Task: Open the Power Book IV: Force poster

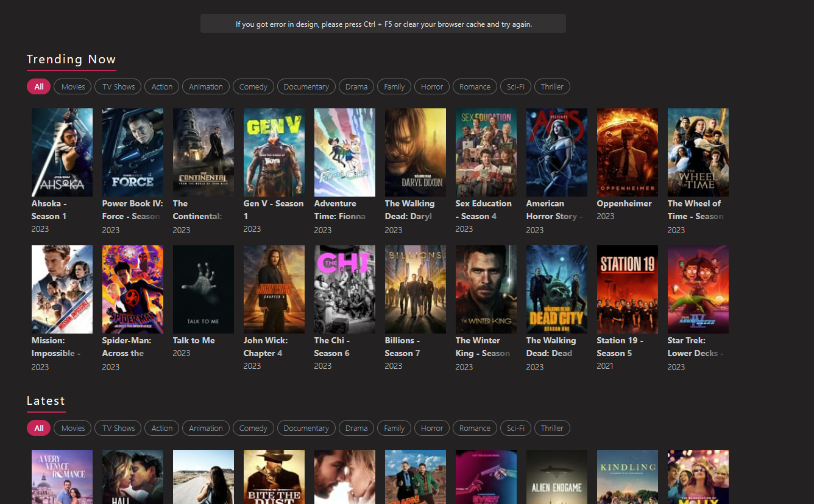Action: coord(133,152)
